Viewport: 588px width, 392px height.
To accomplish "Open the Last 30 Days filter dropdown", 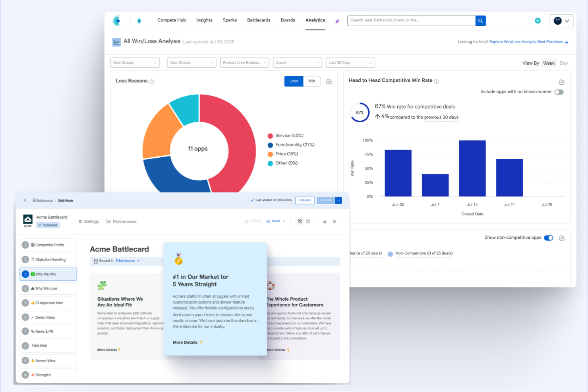I will point(350,62).
